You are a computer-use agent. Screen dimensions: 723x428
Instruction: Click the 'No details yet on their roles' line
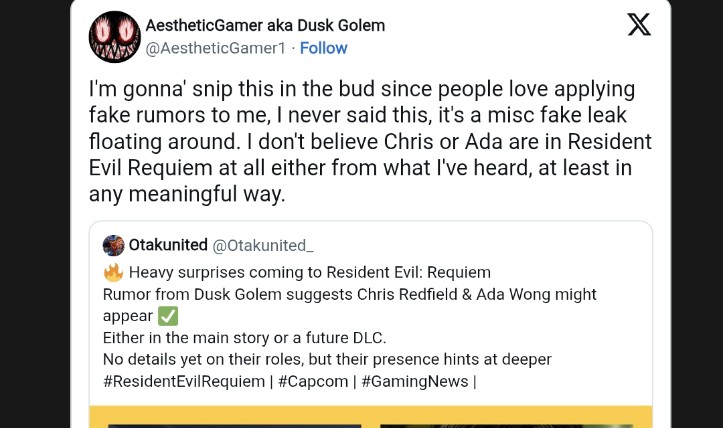tap(327, 359)
